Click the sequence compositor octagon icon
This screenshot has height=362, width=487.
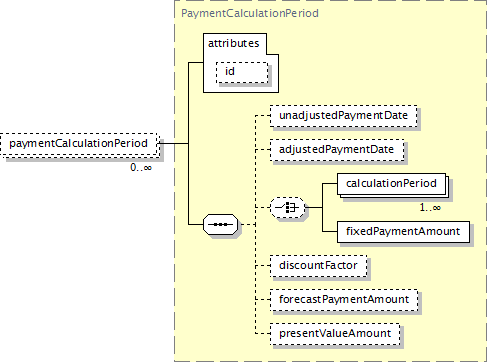tap(220, 224)
